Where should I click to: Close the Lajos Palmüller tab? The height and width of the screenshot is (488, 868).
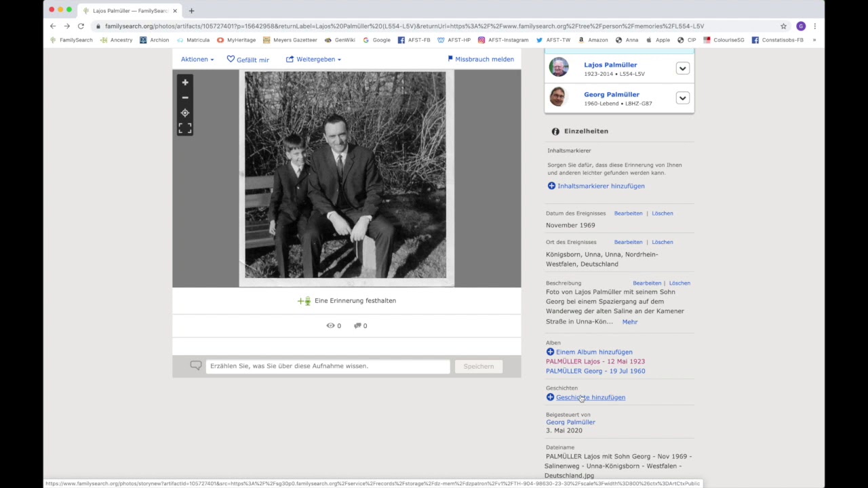pyautogui.click(x=175, y=11)
